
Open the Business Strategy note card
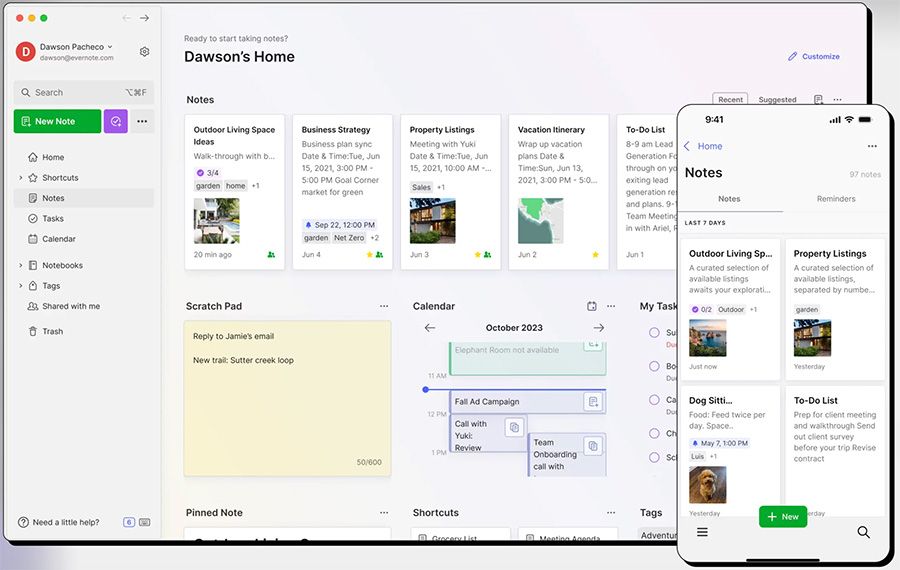tap(343, 192)
